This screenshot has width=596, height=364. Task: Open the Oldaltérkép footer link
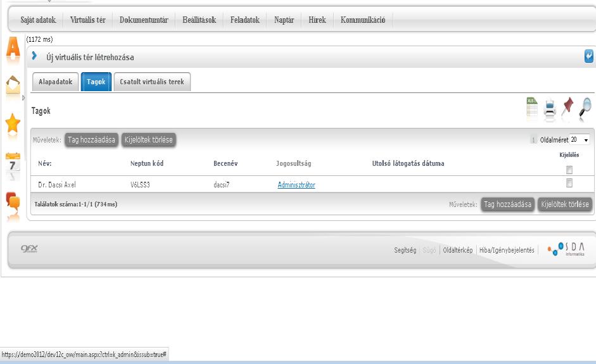coord(458,250)
